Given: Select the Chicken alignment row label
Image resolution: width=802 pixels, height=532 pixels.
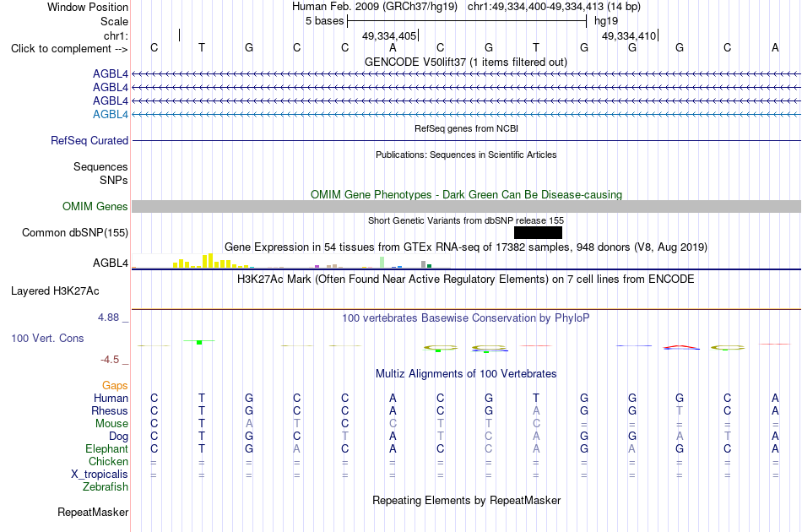Looking at the screenshot, I should [x=108, y=461].
